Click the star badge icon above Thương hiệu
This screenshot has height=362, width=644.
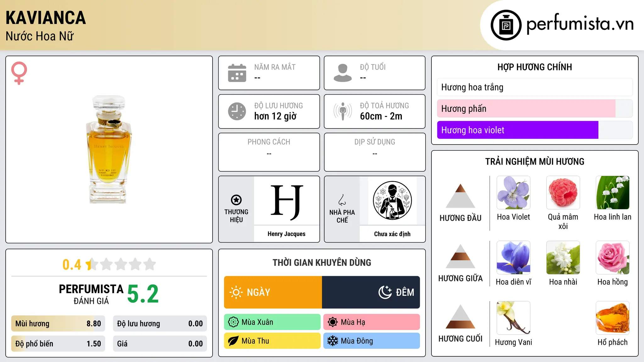[236, 200]
